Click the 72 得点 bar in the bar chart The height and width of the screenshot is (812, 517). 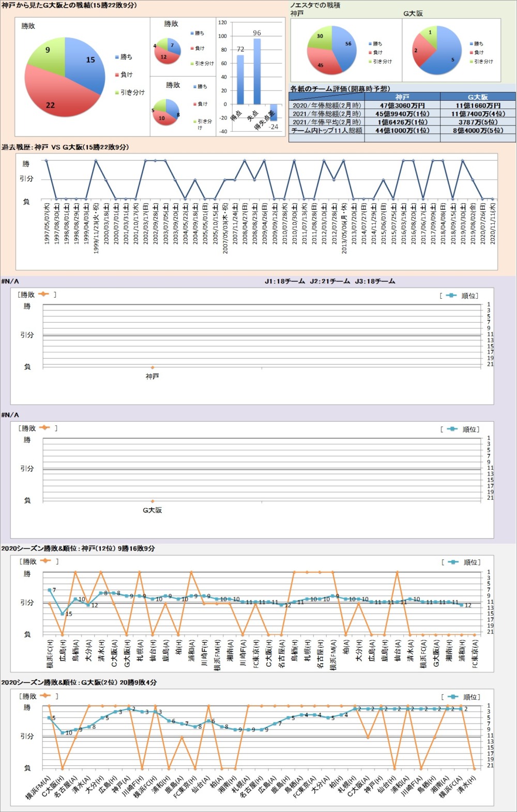tap(240, 79)
